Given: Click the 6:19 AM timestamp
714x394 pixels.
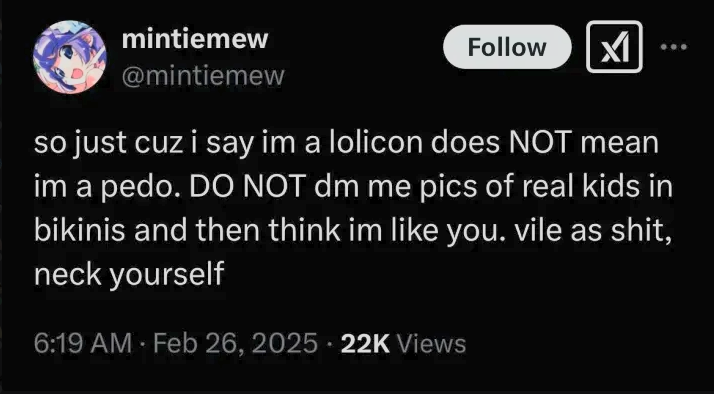Looking at the screenshot, I should [83, 343].
